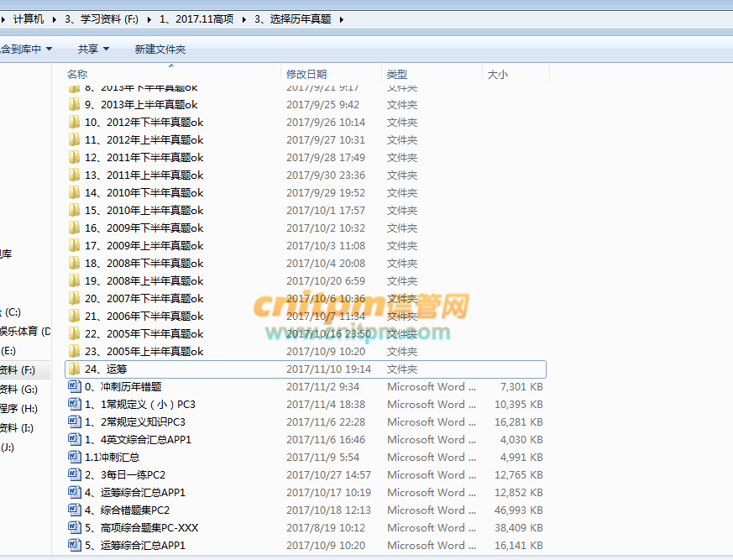Viewport: 733px width, 560px height.
Task: Click the Word icon of 1.1冲刺汇总
Action: pos(74,458)
